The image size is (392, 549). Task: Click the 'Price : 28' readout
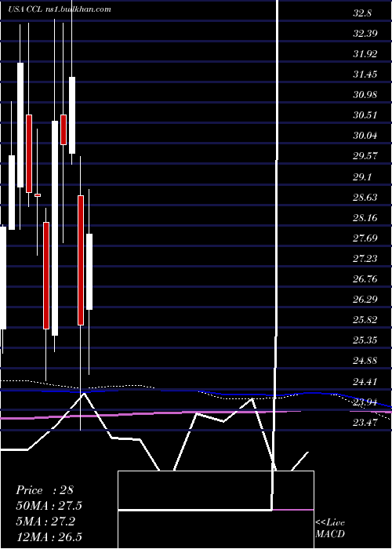click(45, 490)
